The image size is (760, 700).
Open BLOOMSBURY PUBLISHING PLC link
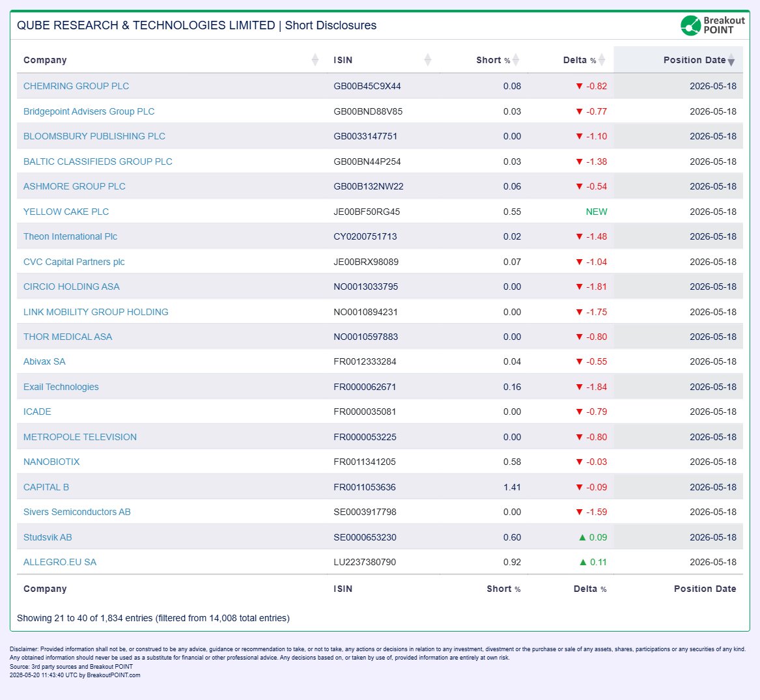pos(94,136)
